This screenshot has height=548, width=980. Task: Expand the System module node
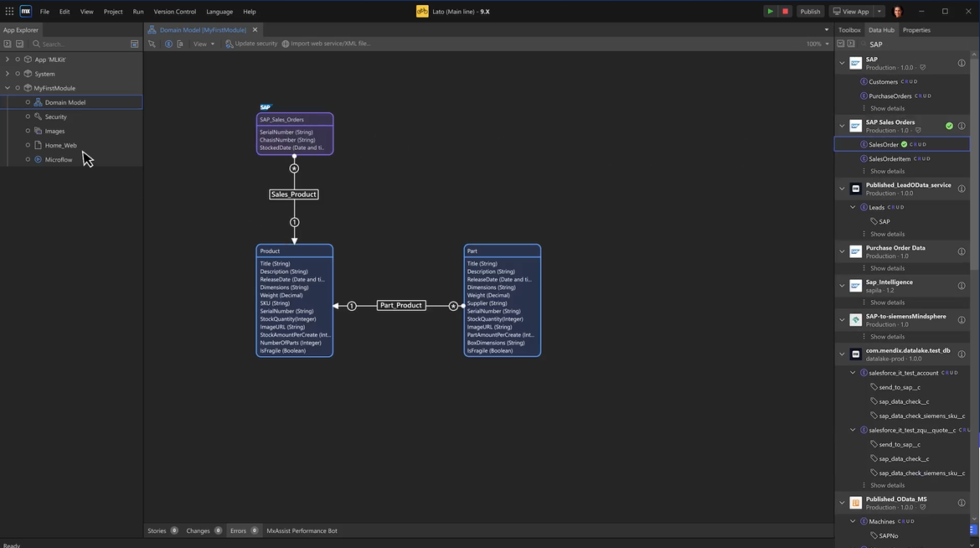(8, 74)
